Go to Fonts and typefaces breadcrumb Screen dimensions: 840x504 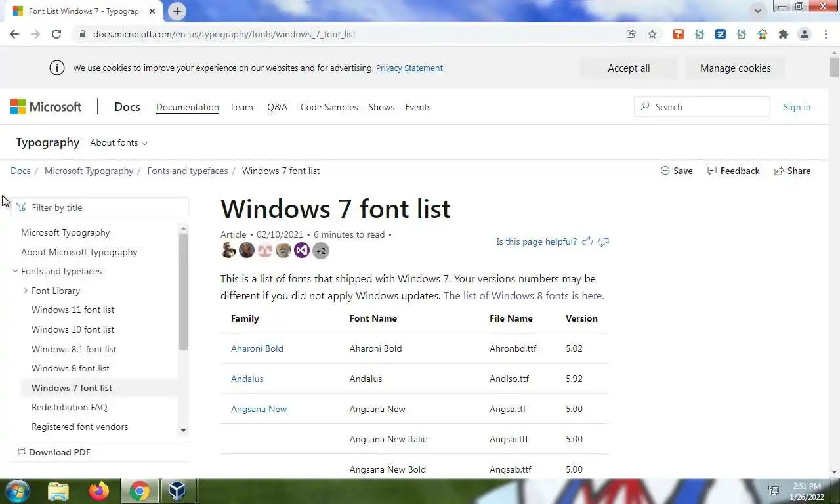click(x=188, y=171)
